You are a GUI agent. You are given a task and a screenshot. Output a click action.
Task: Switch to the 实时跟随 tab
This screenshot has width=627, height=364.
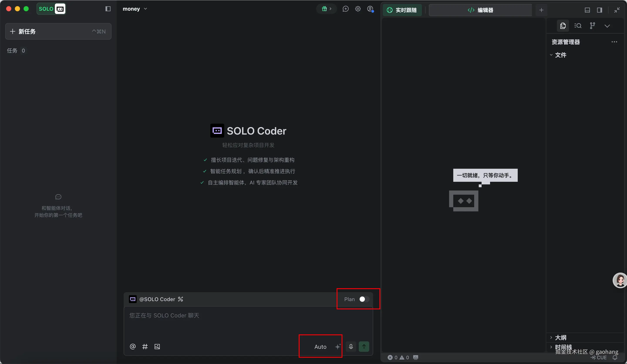tap(402, 10)
